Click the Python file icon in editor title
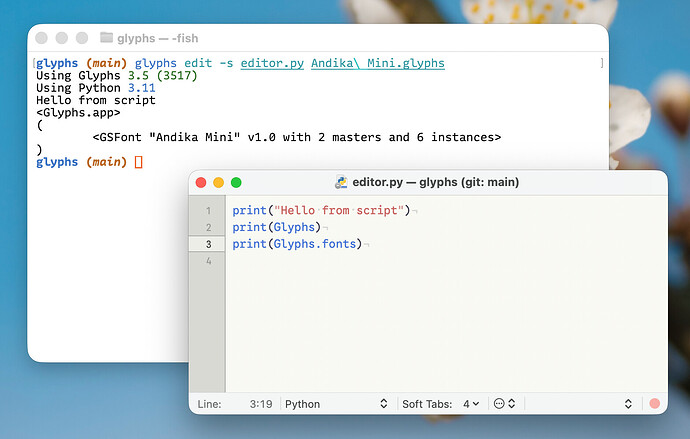Viewport: 690px width, 439px height. pyautogui.click(x=341, y=182)
